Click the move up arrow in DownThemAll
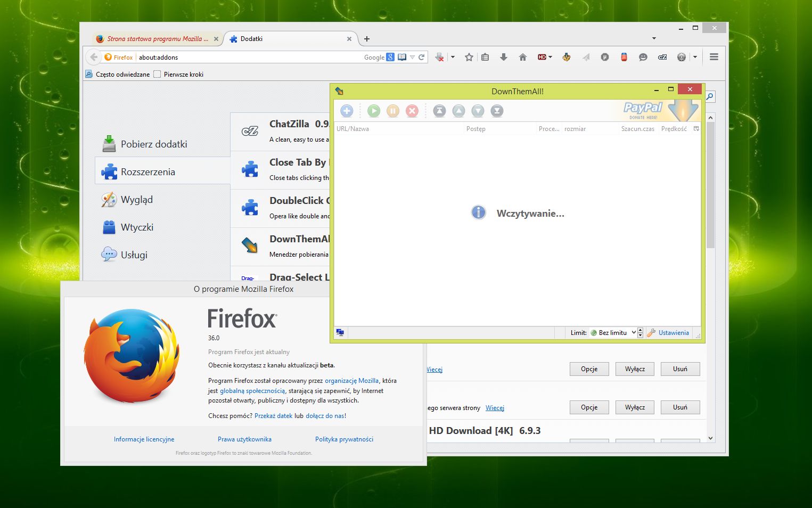 point(458,111)
